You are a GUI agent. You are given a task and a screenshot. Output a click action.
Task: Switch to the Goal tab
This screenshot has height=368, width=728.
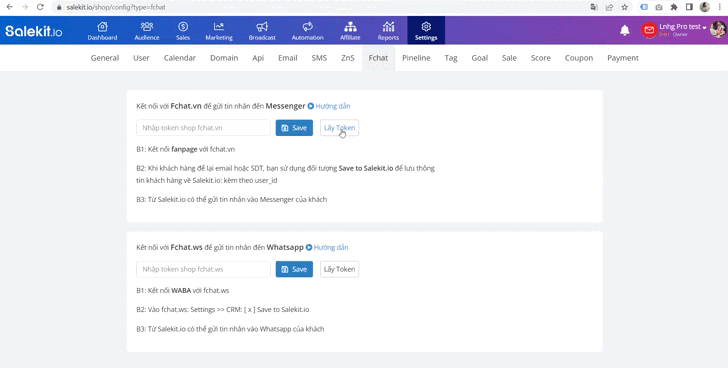click(x=480, y=58)
